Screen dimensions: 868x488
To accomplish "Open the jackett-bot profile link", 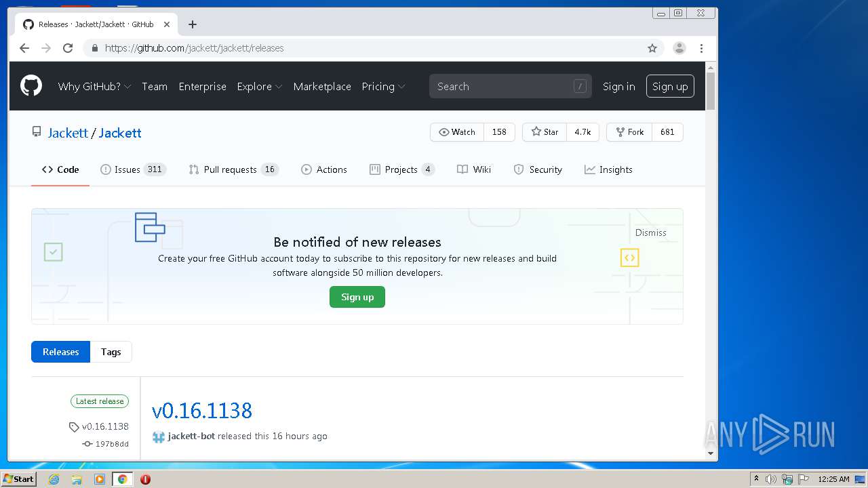I will pyautogui.click(x=191, y=436).
